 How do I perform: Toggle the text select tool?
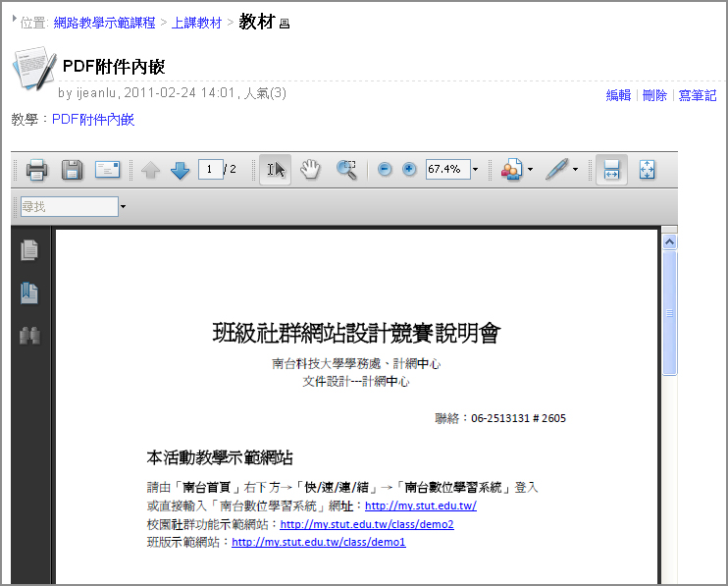coord(276,170)
